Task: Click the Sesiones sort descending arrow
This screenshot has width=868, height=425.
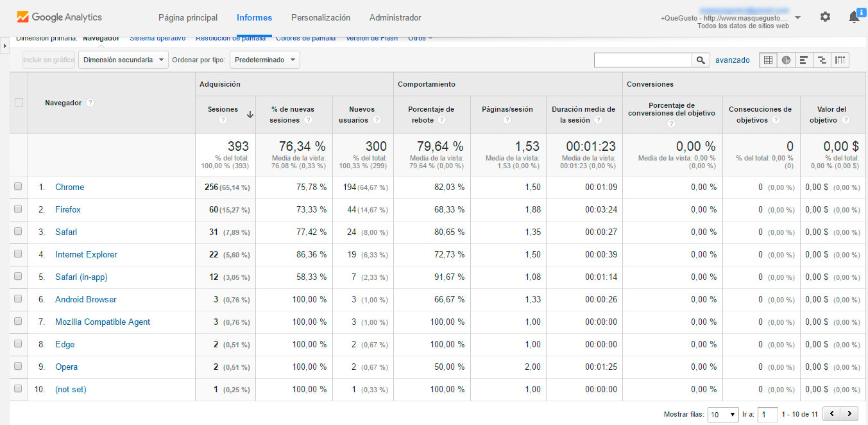Action: pos(250,115)
